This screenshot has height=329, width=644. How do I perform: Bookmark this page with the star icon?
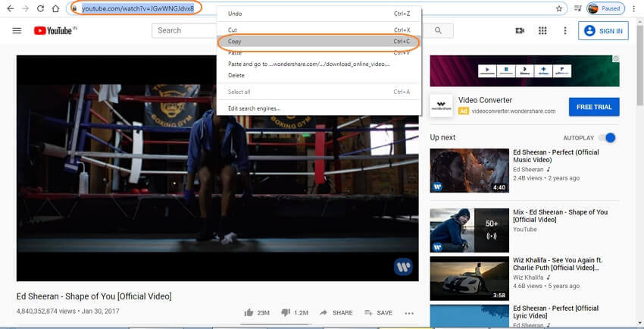point(559,8)
